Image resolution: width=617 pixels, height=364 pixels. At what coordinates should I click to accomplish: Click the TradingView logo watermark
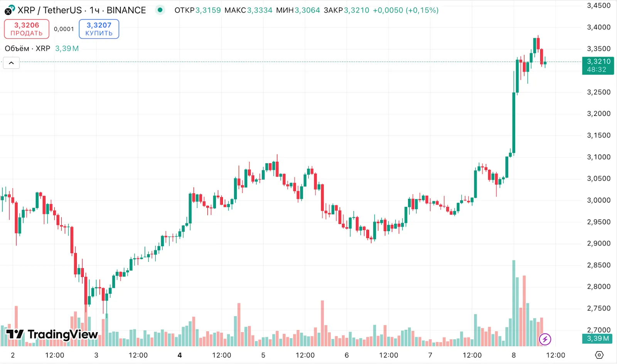tap(50, 335)
